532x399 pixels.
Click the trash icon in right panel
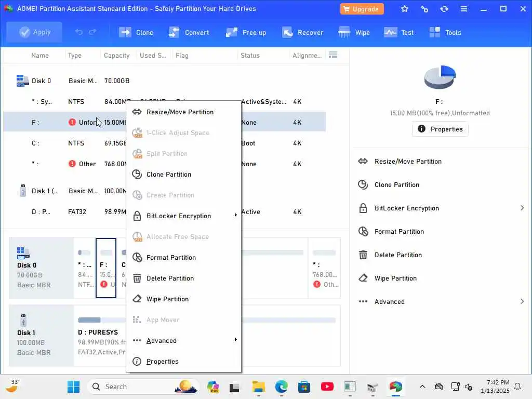point(363,255)
